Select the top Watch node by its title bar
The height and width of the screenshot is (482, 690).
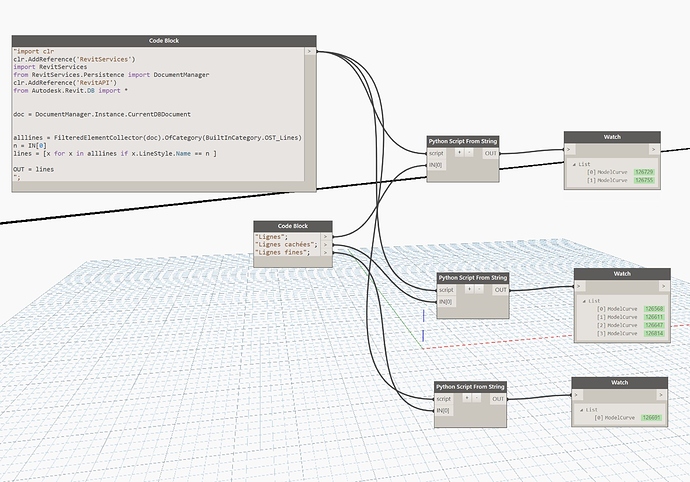click(611, 137)
